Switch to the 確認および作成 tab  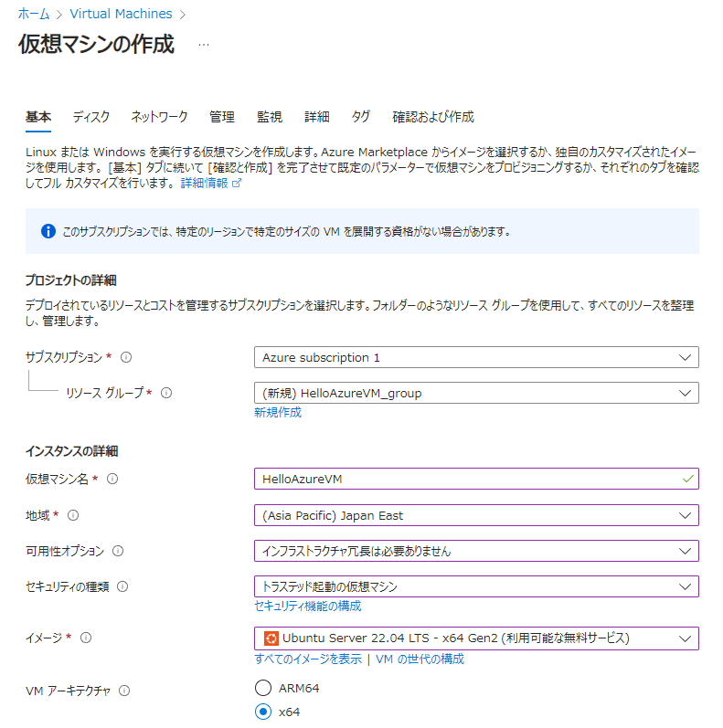[433, 117]
